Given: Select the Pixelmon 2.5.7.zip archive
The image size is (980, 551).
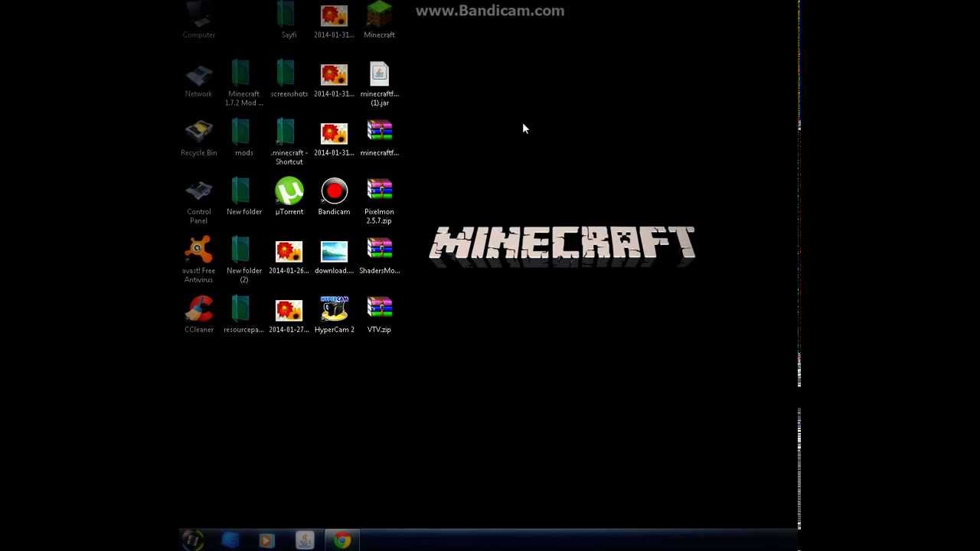Looking at the screenshot, I should point(379,201).
